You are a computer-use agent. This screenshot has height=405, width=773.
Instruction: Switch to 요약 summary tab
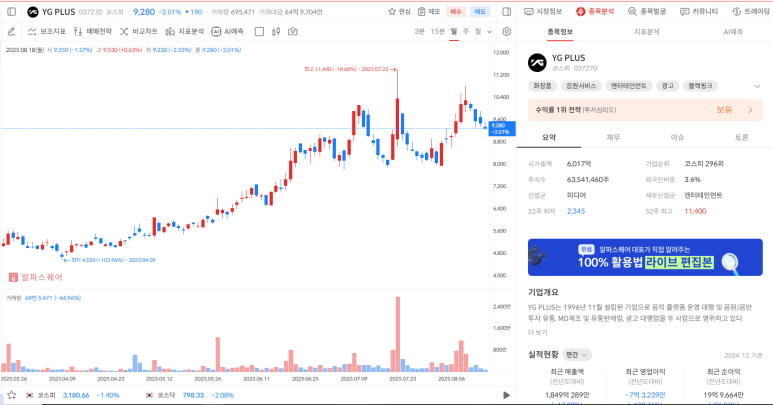click(x=549, y=137)
